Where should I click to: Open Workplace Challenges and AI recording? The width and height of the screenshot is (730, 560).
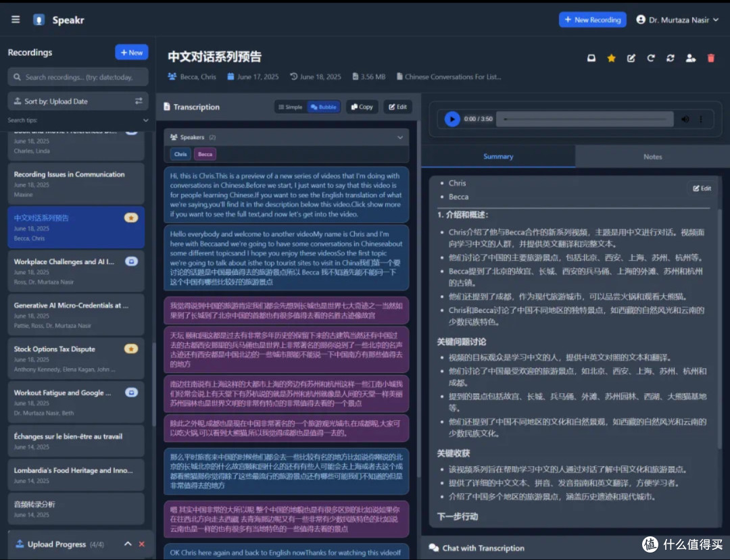(76, 271)
